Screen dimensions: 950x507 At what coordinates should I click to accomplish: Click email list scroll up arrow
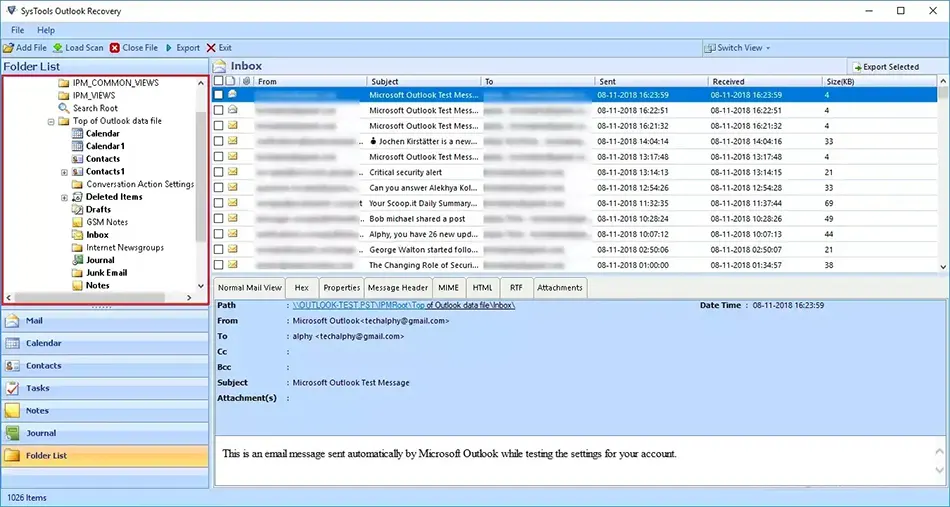tap(943, 81)
